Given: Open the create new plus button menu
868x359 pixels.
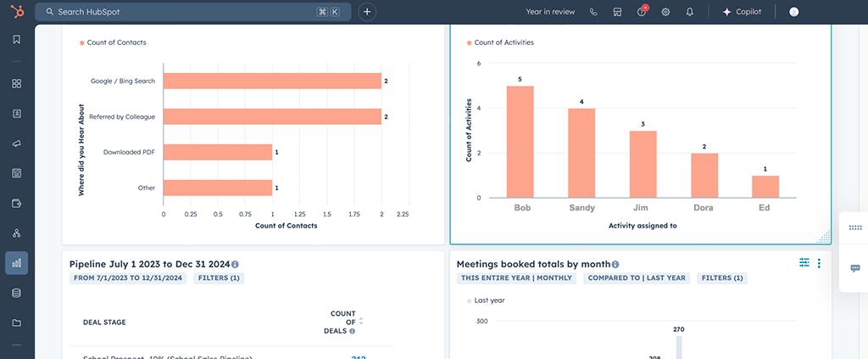Looking at the screenshot, I should point(367,12).
